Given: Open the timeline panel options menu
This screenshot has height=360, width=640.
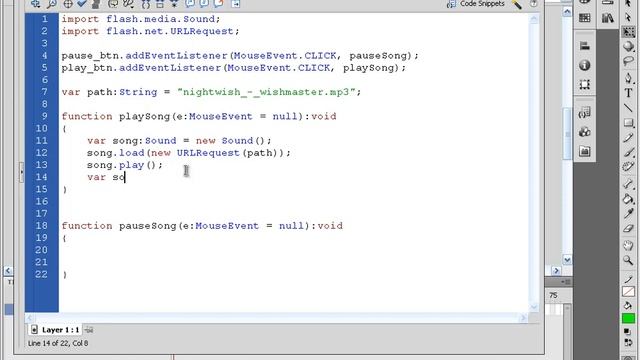Looking at the screenshot, I should pos(565,282).
